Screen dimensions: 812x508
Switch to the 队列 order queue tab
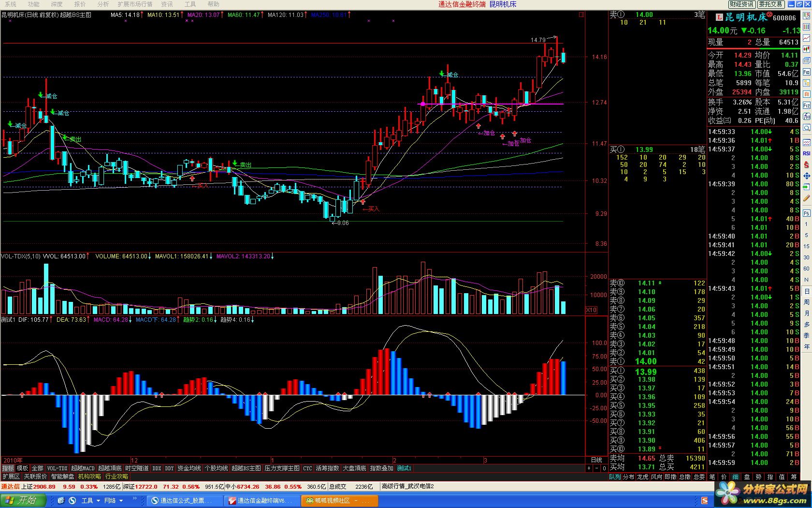pyautogui.click(x=614, y=477)
